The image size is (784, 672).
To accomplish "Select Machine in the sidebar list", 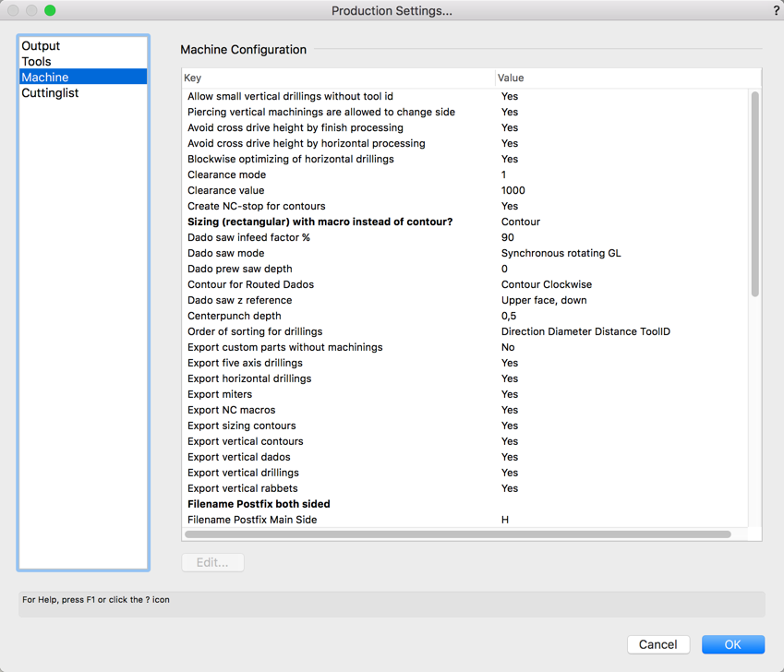I will tap(83, 77).
